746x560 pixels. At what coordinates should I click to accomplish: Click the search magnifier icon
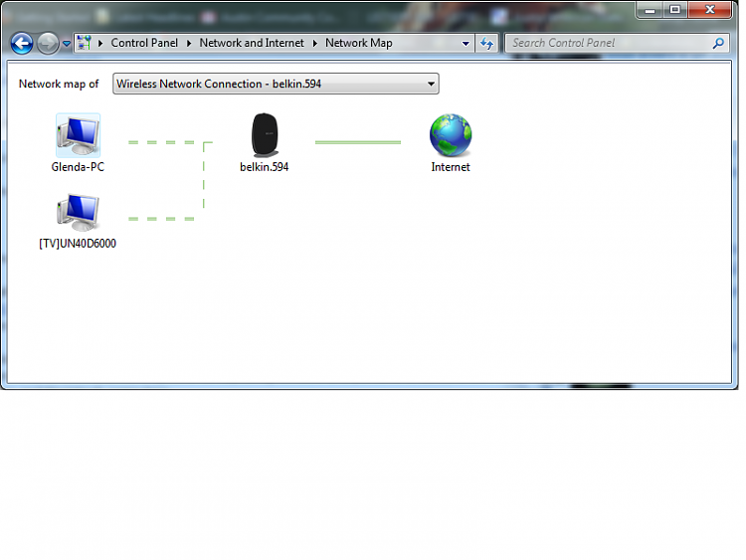coord(718,44)
